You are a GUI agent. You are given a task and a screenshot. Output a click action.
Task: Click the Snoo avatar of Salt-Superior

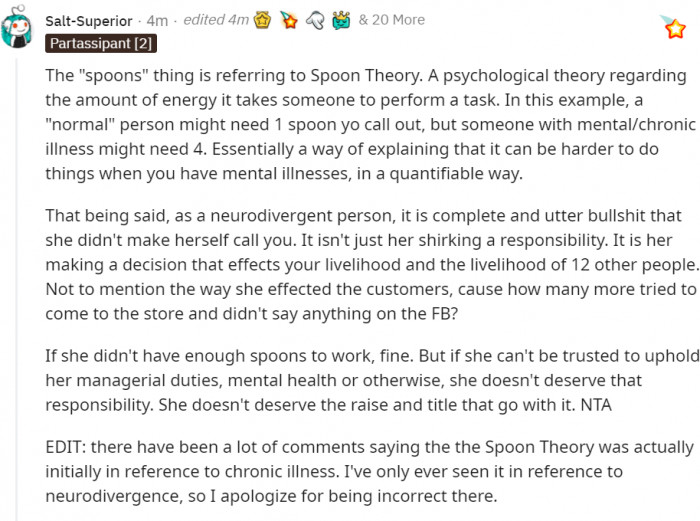coord(21,30)
